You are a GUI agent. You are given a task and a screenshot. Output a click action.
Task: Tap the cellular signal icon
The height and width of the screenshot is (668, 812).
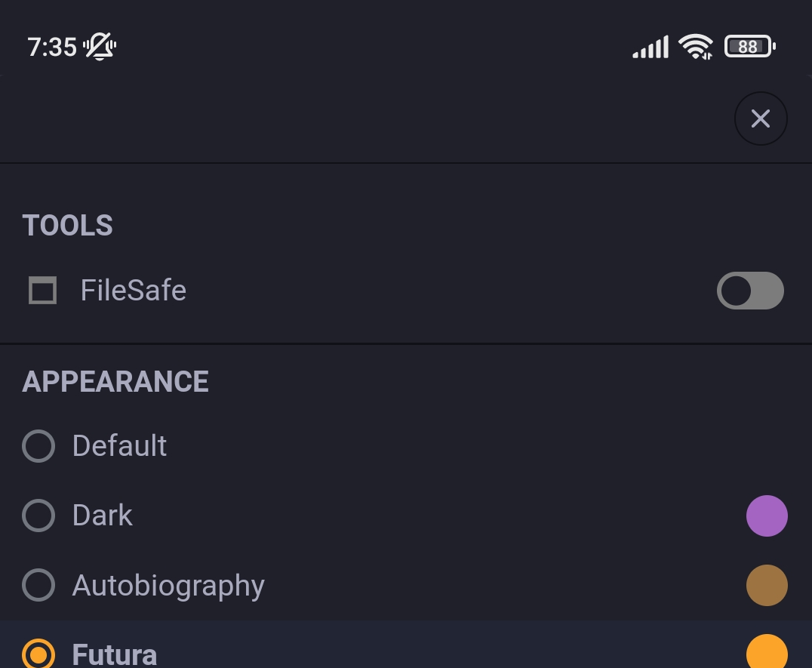[x=650, y=46]
